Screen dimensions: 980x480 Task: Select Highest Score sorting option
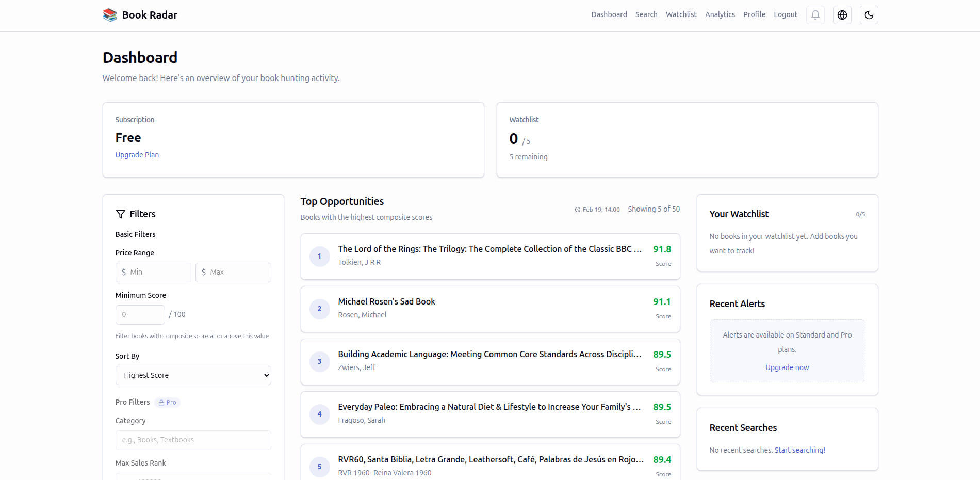(x=193, y=375)
